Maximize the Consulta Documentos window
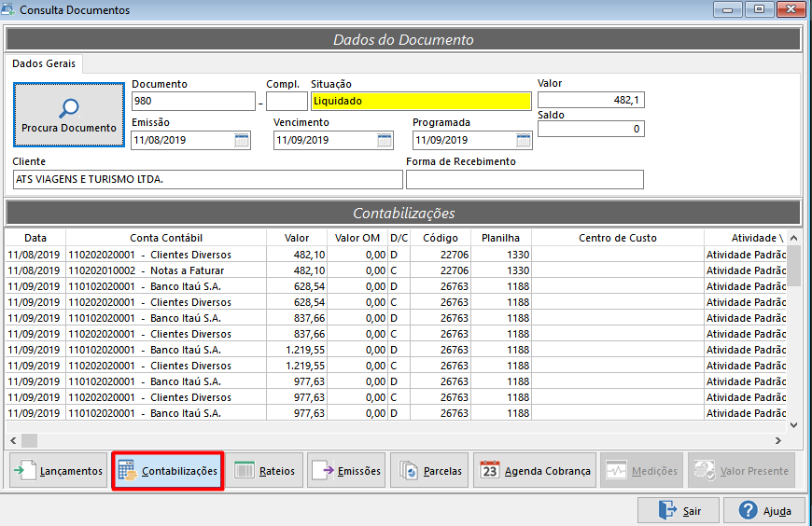 [x=759, y=10]
